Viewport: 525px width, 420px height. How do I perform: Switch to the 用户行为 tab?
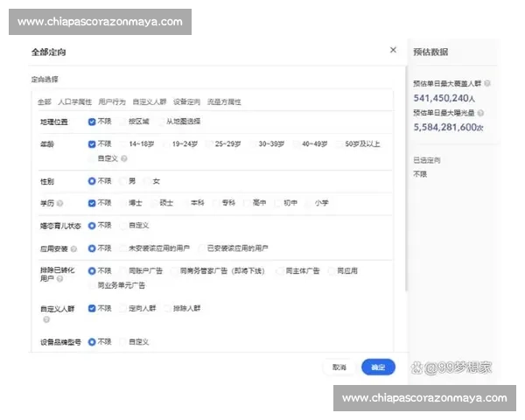(x=112, y=101)
